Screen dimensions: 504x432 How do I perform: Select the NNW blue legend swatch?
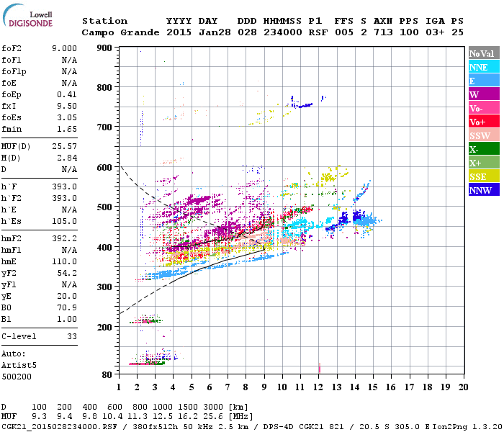(484, 190)
